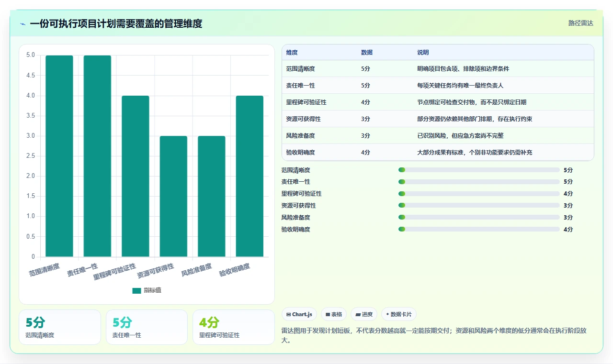Click the 数据卡片 tag chip
Screen dimensions: 613x364
pos(399,314)
